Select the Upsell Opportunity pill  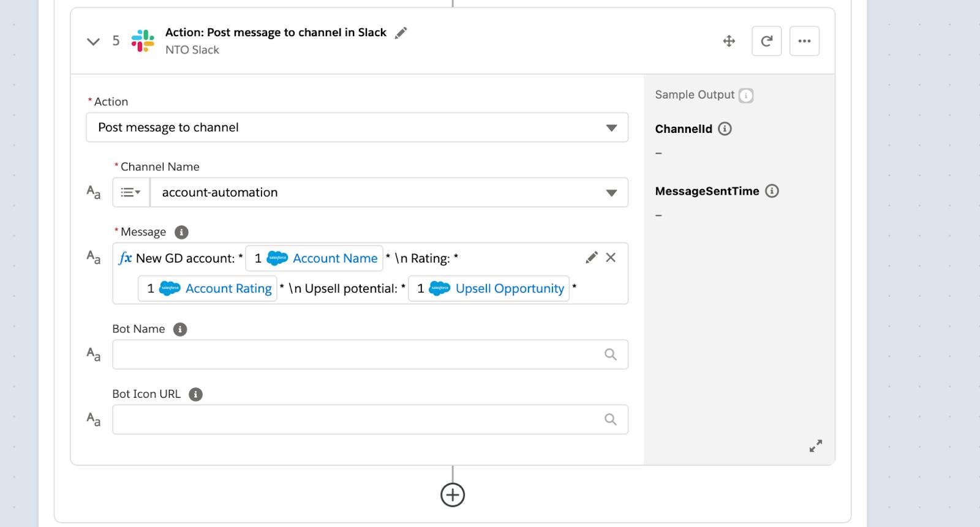[489, 288]
